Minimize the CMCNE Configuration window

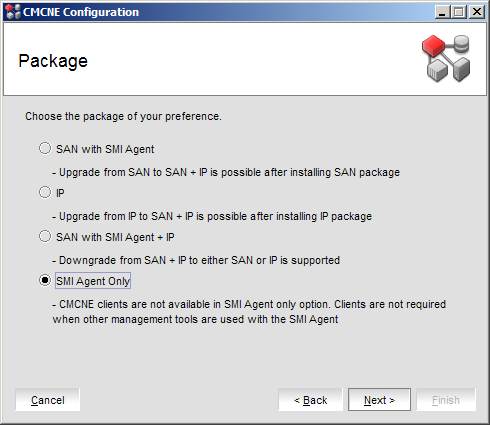point(442,12)
